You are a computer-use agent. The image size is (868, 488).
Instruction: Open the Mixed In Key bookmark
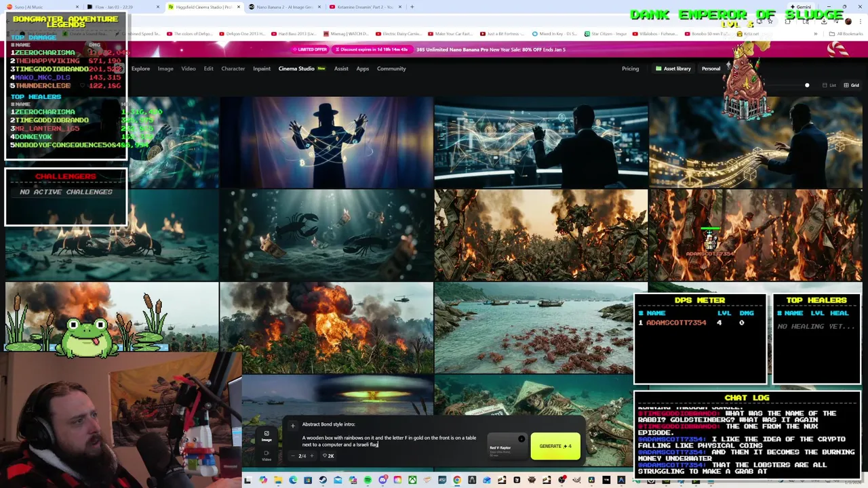554,34
